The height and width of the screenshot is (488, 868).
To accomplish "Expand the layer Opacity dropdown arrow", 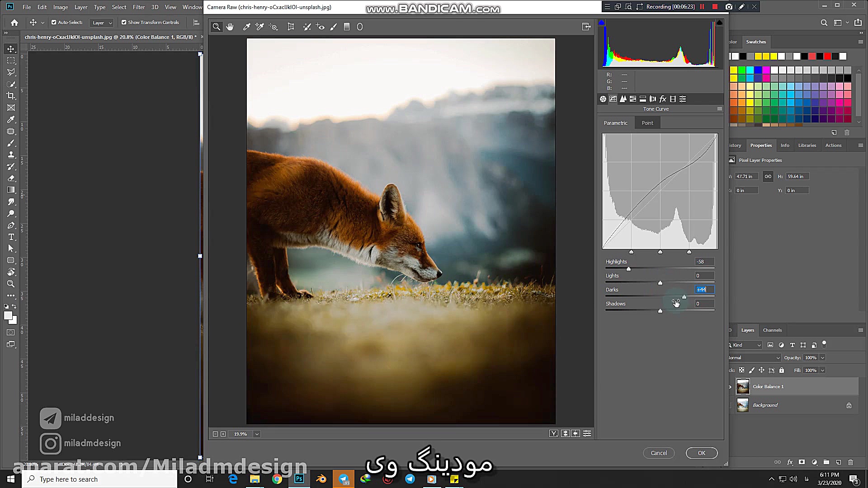I will (x=822, y=358).
